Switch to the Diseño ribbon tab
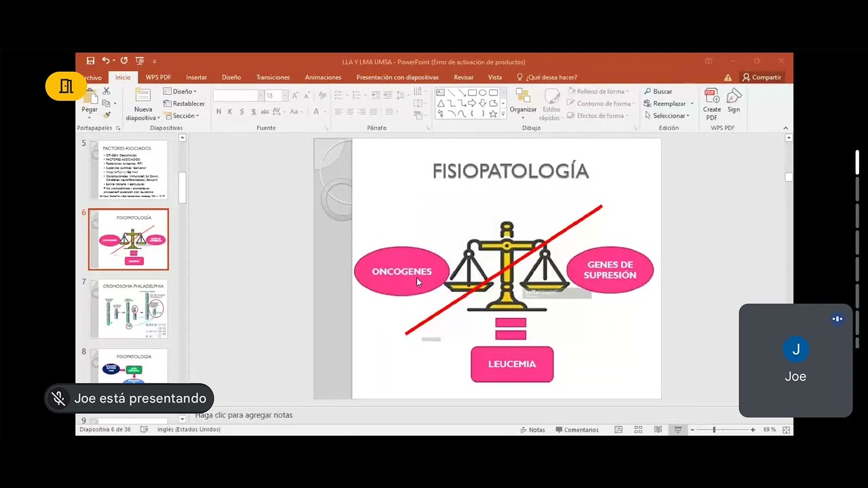The height and width of the screenshot is (488, 868). 231,77
